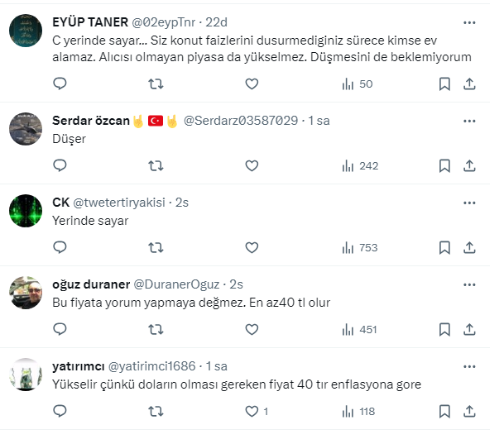Click CK's profile avatar
Viewport: 504px width, 444px height.
26,211
